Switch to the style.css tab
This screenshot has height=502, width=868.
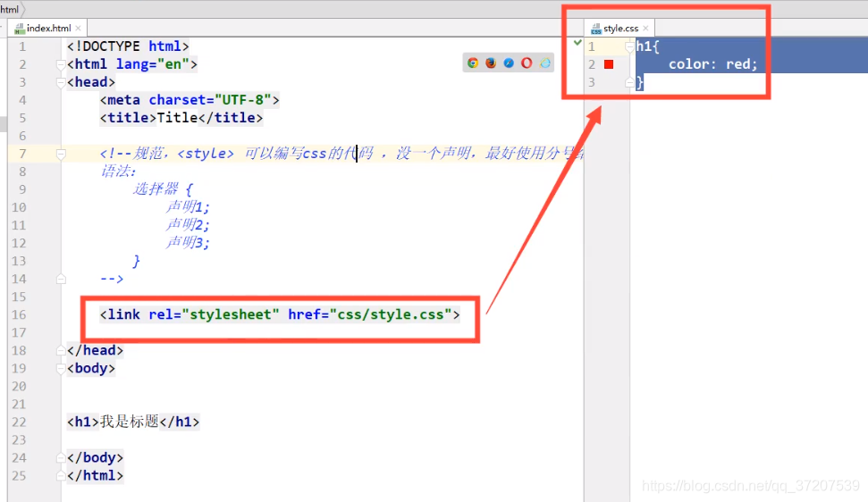[620, 29]
